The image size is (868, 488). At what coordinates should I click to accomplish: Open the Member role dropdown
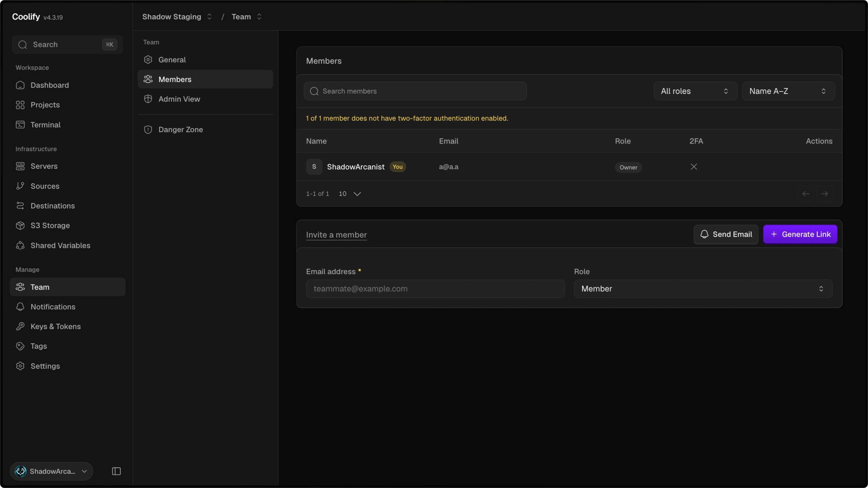pyautogui.click(x=703, y=289)
